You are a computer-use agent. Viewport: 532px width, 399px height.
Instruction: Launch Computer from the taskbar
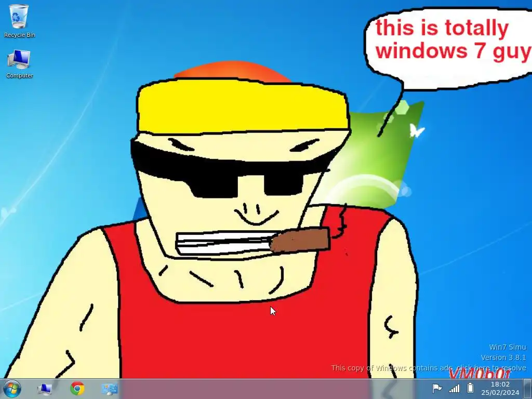point(45,389)
